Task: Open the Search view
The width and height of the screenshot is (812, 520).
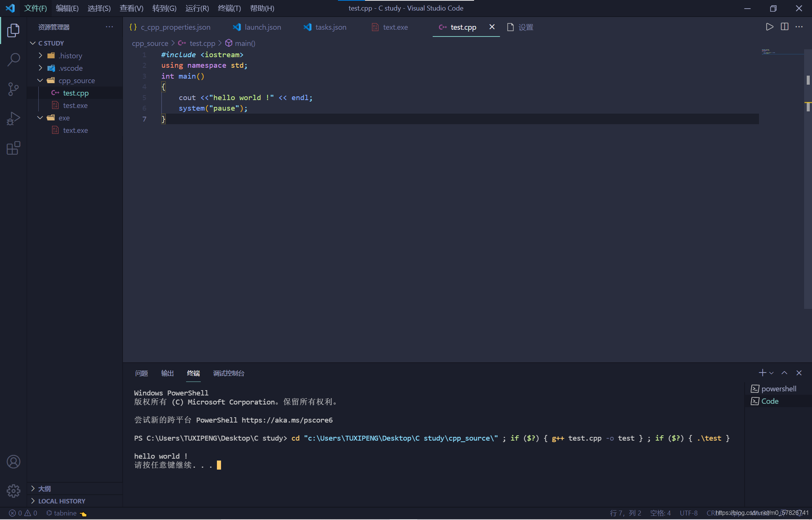Action: click(14, 59)
